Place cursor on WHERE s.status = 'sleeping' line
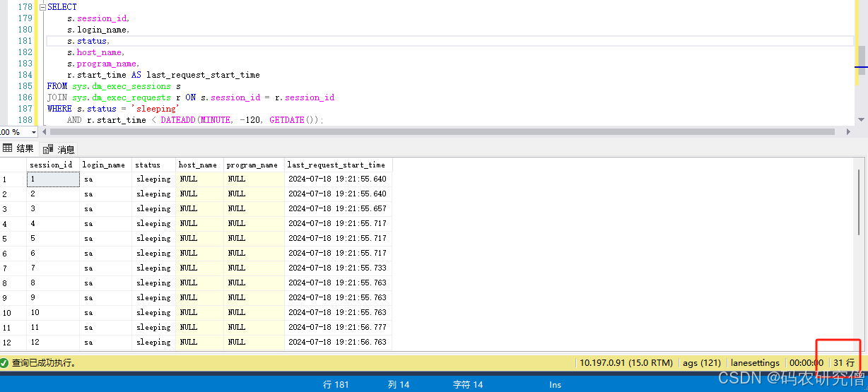The width and height of the screenshot is (868, 392). tap(113, 109)
